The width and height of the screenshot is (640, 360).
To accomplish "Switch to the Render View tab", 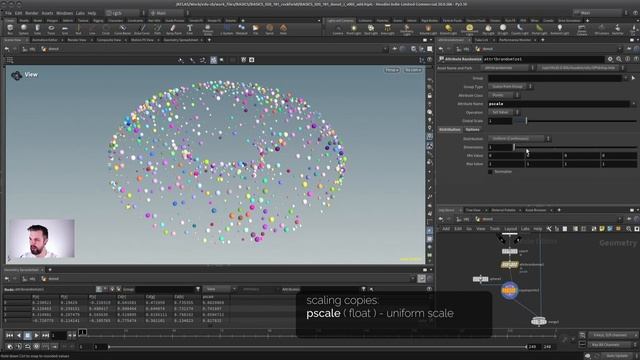I will [77, 40].
